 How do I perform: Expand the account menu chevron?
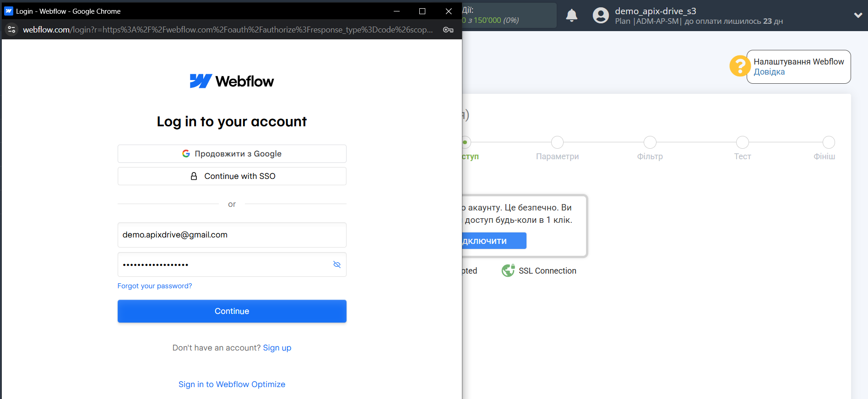click(x=858, y=15)
